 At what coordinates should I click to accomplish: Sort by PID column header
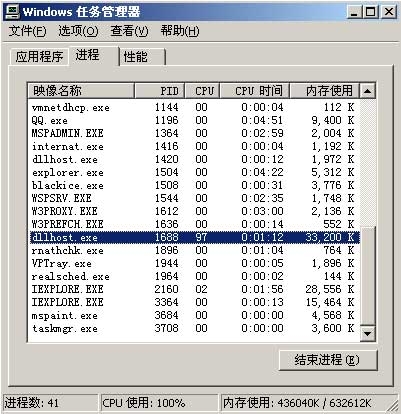[159, 91]
